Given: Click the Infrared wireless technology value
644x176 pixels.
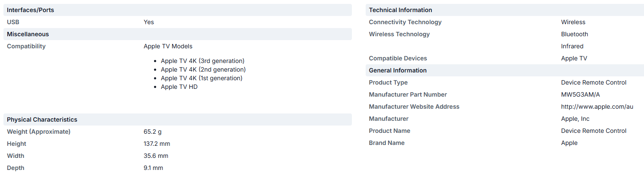Looking at the screenshot, I should [572, 46].
